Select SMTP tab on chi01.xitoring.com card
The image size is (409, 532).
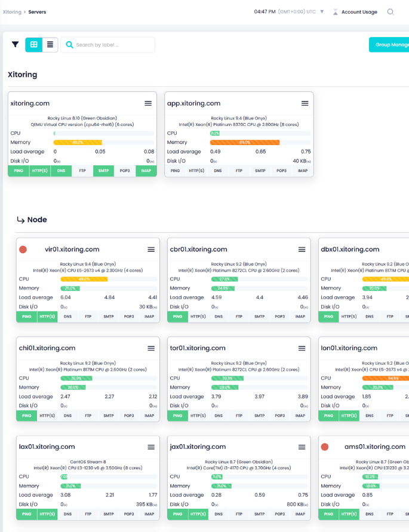[109, 416]
